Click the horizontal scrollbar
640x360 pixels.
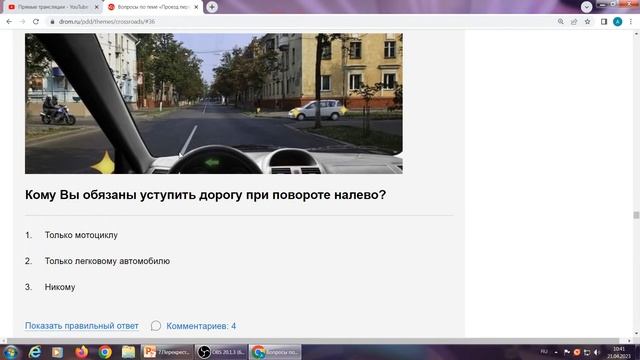313,341
